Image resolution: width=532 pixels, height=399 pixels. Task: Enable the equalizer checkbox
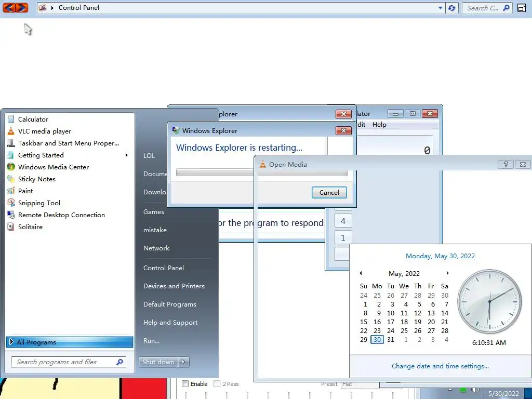(185, 384)
